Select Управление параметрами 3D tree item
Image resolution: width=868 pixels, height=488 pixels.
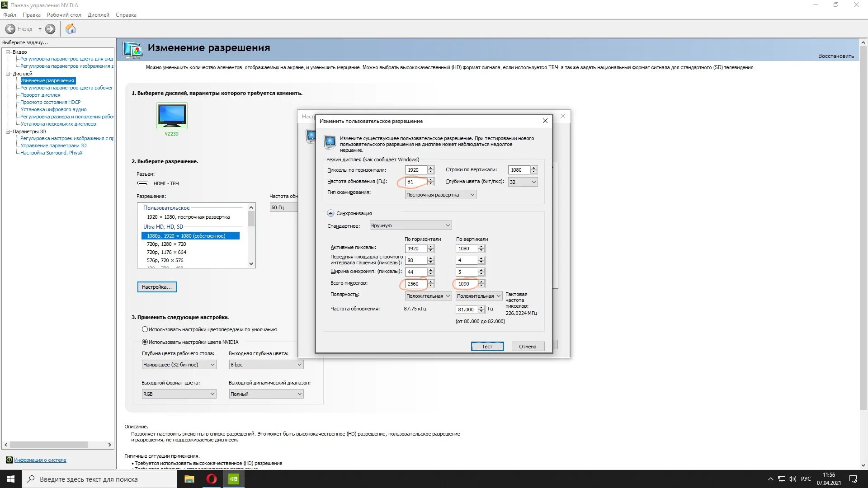(53, 145)
